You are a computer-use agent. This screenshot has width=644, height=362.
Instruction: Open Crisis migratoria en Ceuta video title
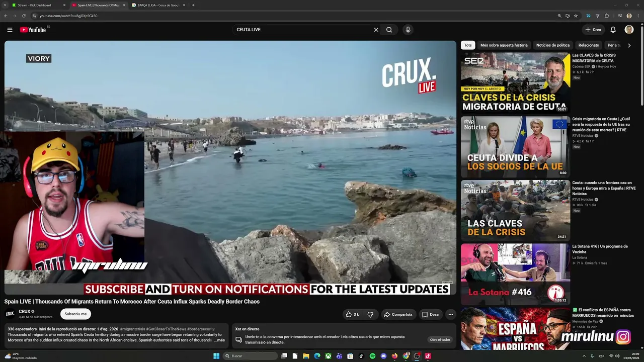pos(601,124)
